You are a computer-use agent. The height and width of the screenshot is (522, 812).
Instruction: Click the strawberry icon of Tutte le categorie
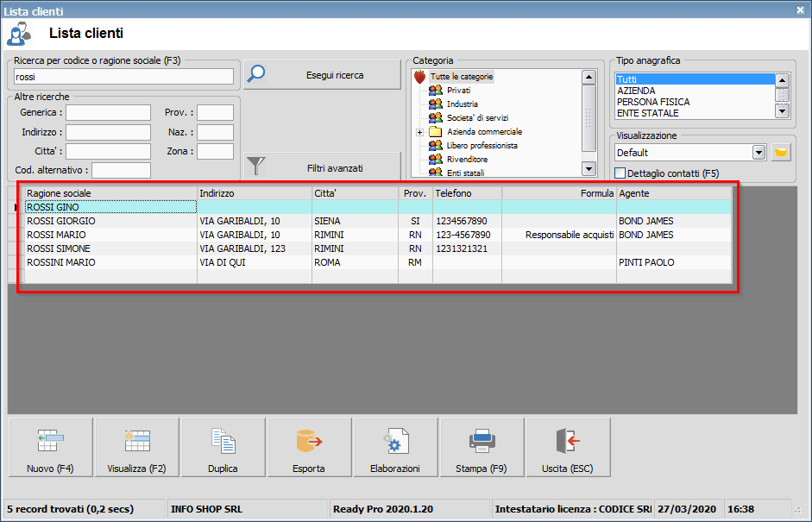click(x=420, y=77)
